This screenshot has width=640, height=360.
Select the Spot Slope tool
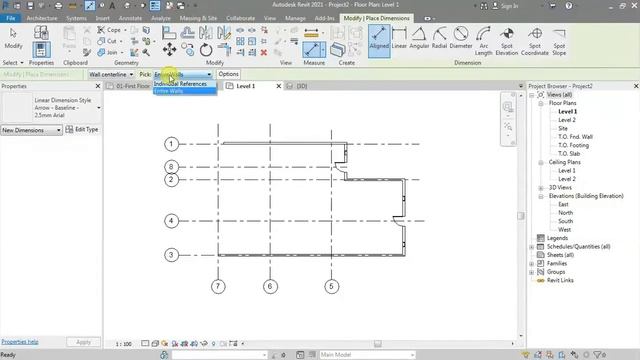pyautogui.click(x=559, y=41)
